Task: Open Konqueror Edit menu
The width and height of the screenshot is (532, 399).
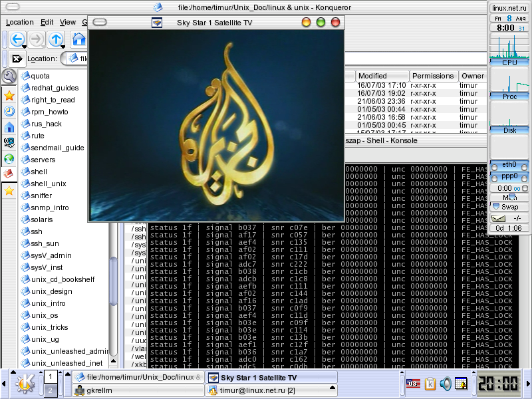Action: coord(47,23)
